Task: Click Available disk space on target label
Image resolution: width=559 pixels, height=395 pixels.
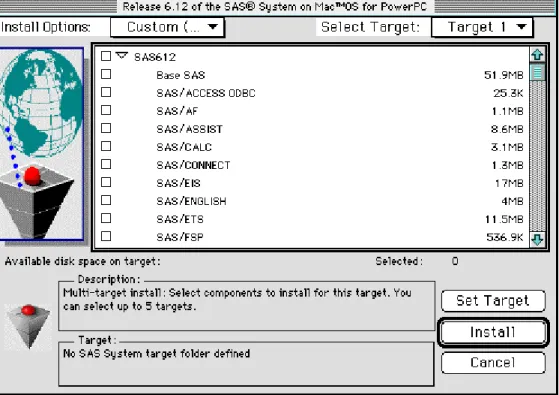Action: tap(83, 261)
